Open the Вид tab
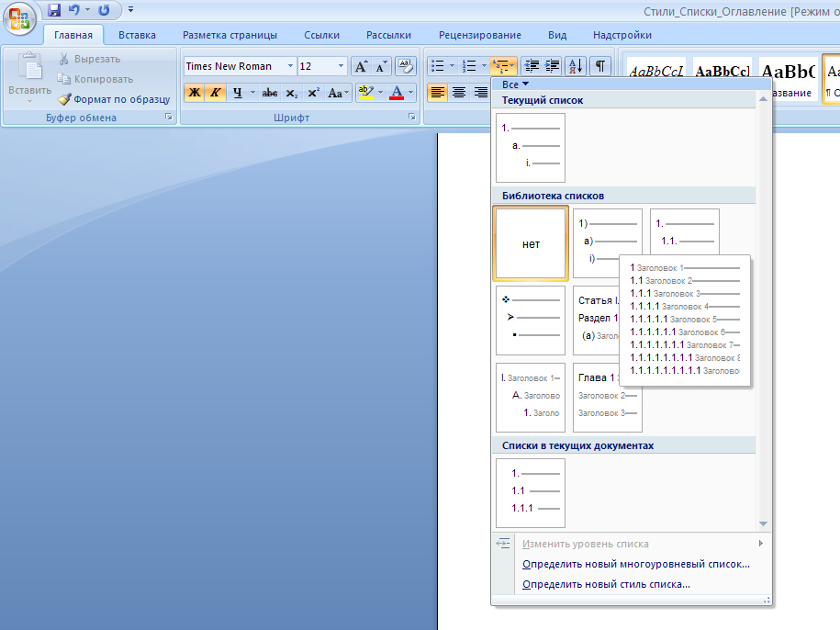Viewport: 840px width, 630px height. pyautogui.click(x=557, y=35)
